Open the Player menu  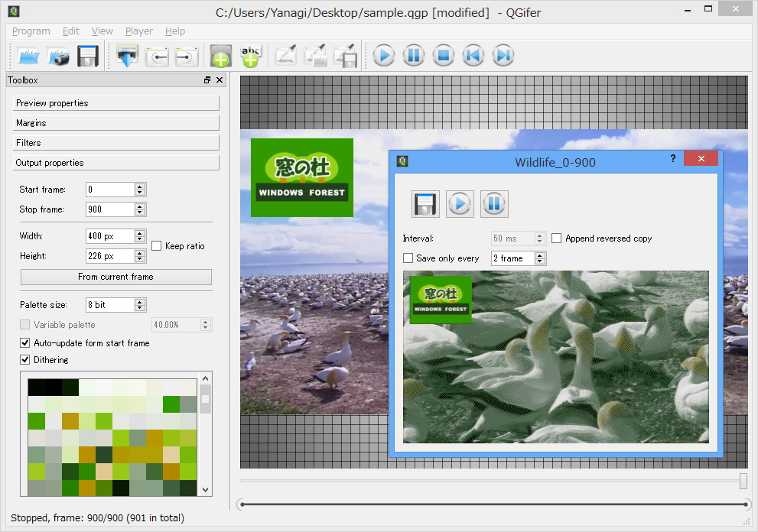click(x=139, y=31)
